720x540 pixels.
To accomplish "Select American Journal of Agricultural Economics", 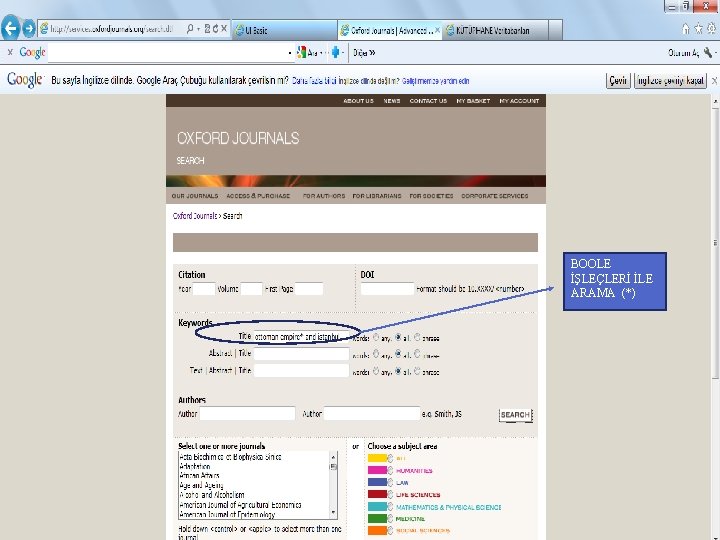I will pos(240,505).
